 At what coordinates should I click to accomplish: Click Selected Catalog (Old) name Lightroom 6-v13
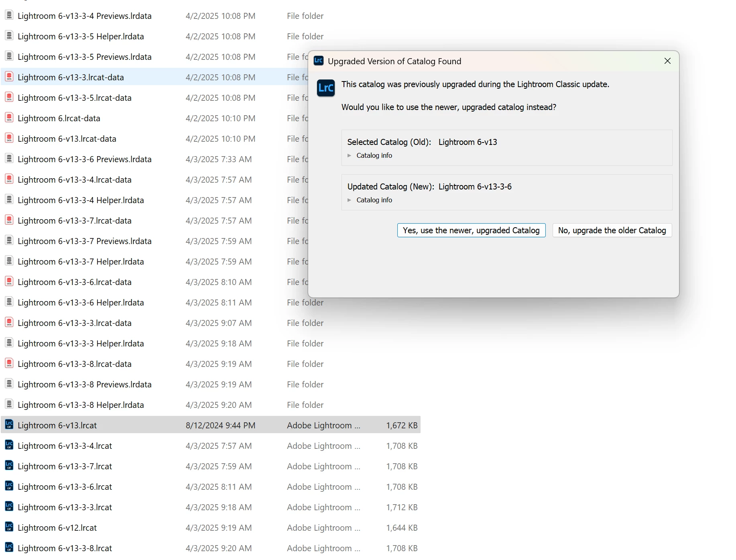point(468,142)
